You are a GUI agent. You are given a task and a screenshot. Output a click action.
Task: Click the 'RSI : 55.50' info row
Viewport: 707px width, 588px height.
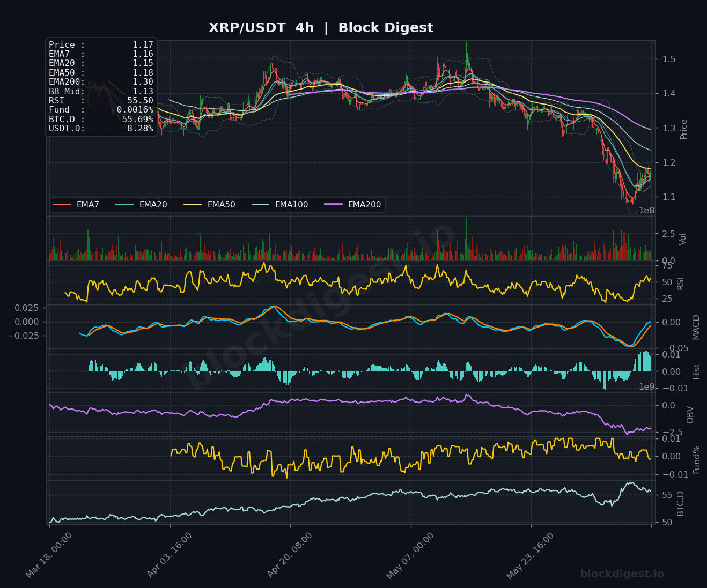click(101, 101)
